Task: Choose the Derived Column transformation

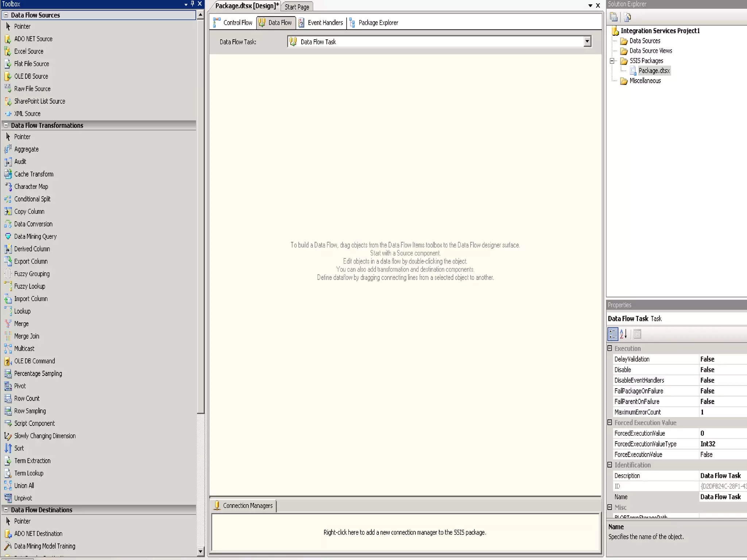Action: point(32,249)
